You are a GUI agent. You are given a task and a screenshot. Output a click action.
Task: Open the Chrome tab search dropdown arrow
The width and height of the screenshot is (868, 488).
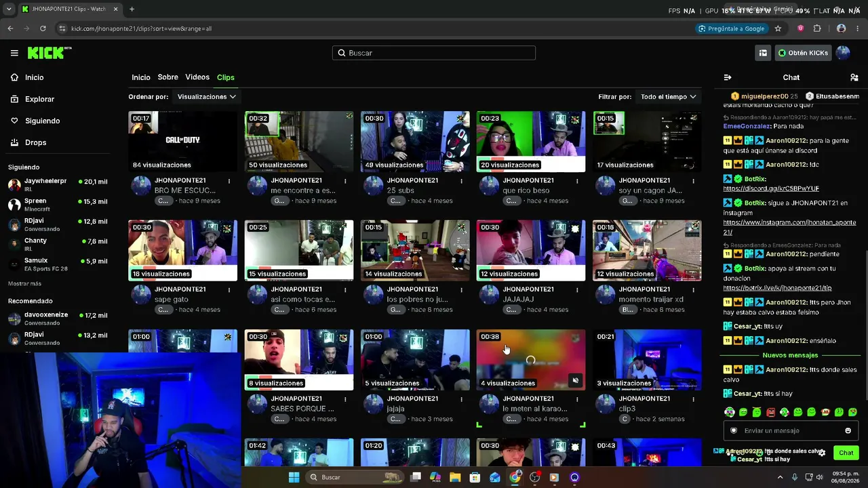tap(7, 9)
